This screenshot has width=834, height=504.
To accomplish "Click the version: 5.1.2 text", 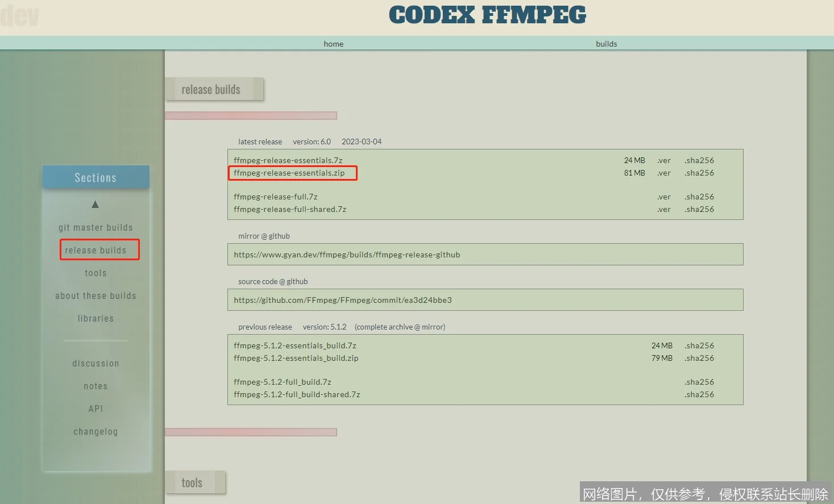I will tap(325, 327).
